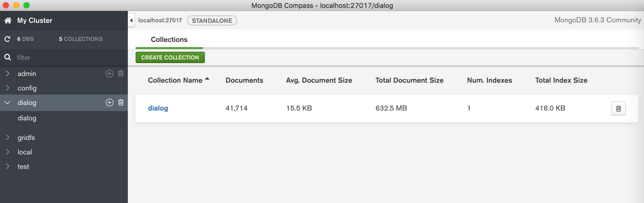This screenshot has height=203, width=644.
Task: Click trash icon beside dialog database
Action: pos(121,103)
